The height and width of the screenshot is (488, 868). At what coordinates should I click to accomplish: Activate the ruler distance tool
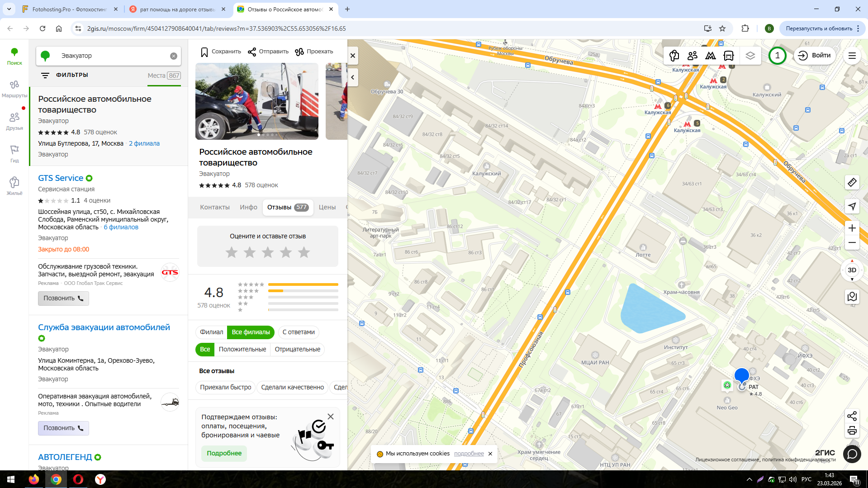852,182
